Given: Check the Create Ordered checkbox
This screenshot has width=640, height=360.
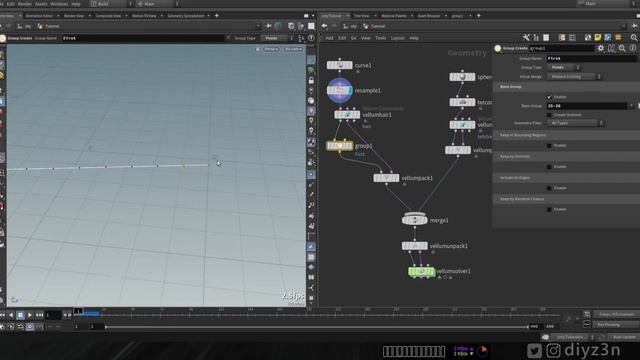Looking at the screenshot, I should pos(549,115).
